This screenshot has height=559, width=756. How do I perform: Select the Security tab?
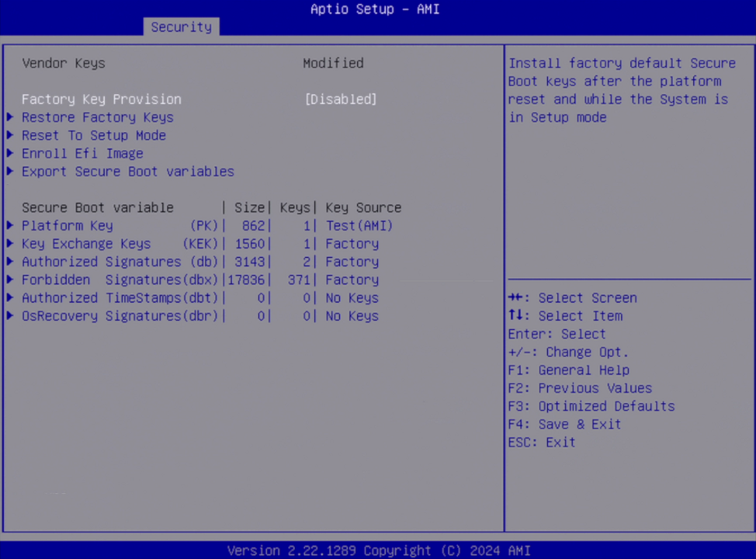181,26
